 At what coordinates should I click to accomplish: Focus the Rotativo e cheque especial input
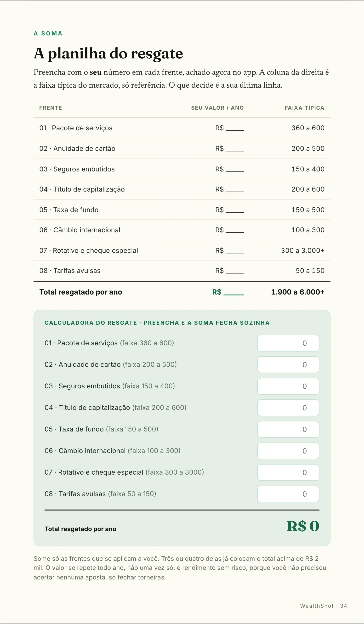(288, 472)
